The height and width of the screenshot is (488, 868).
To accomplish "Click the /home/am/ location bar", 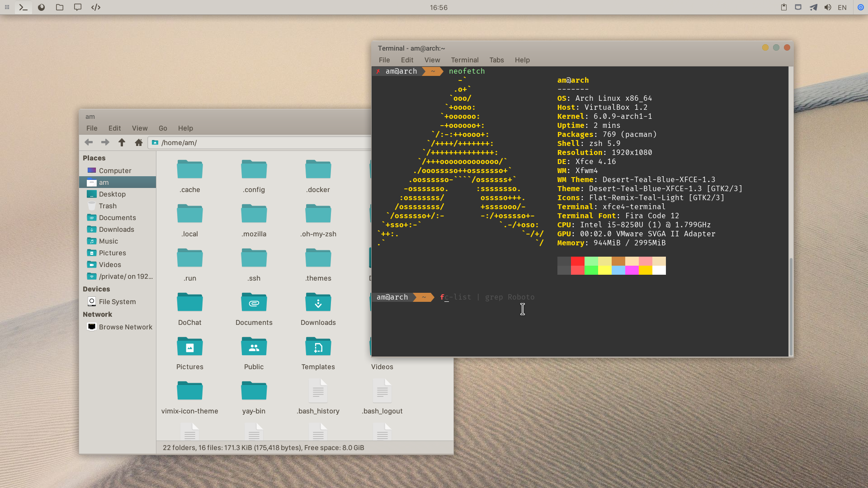I will pos(260,142).
